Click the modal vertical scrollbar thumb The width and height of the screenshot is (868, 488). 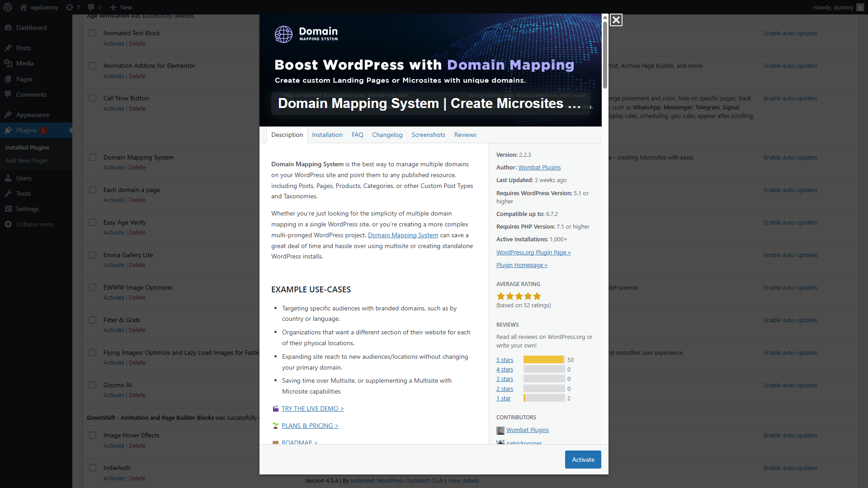(605, 55)
